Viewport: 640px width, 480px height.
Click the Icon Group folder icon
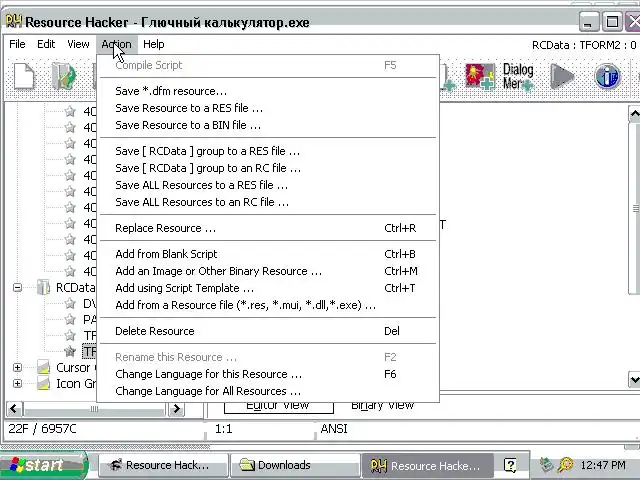tap(43, 384)
